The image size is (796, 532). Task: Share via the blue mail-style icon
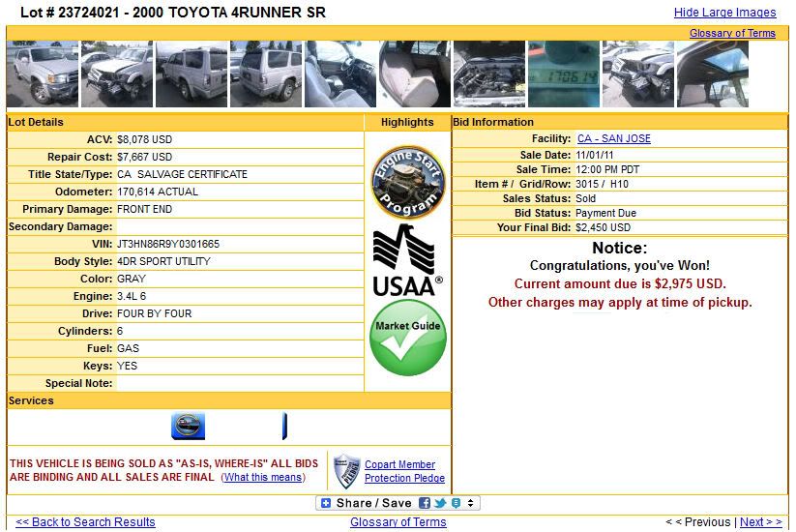coord(456,503)
